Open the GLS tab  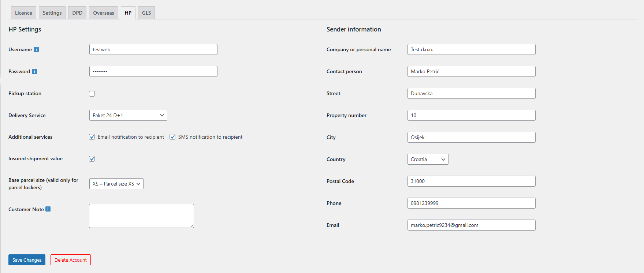coord(146,13)
